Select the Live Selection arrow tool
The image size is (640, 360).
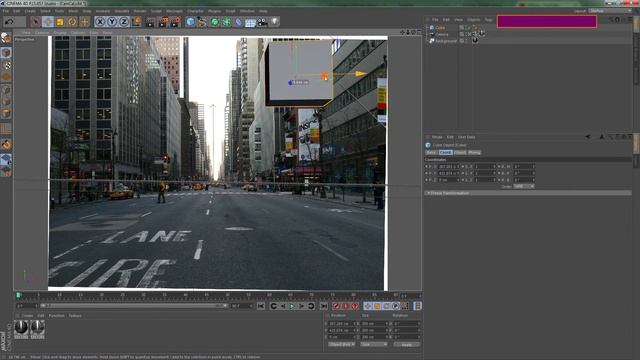tap(36, 22)
